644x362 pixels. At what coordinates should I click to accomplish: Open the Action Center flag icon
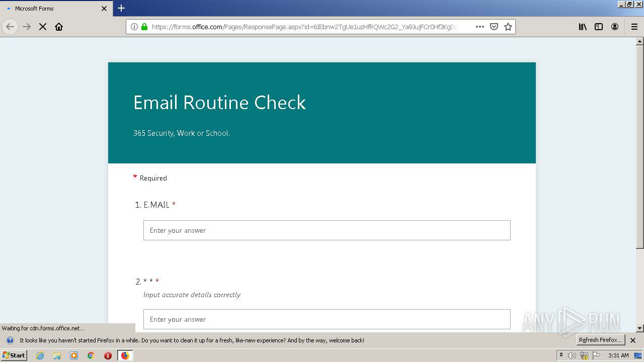pos(596,355)
